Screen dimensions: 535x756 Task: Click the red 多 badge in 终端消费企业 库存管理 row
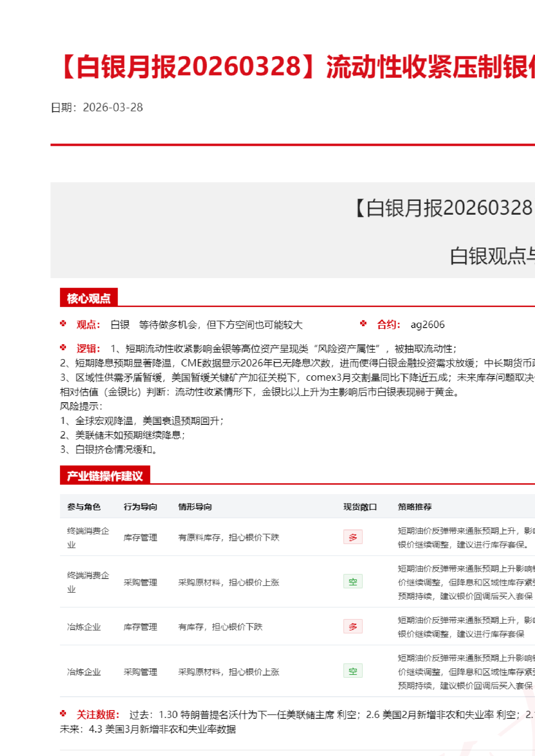(x=353, y=537)
